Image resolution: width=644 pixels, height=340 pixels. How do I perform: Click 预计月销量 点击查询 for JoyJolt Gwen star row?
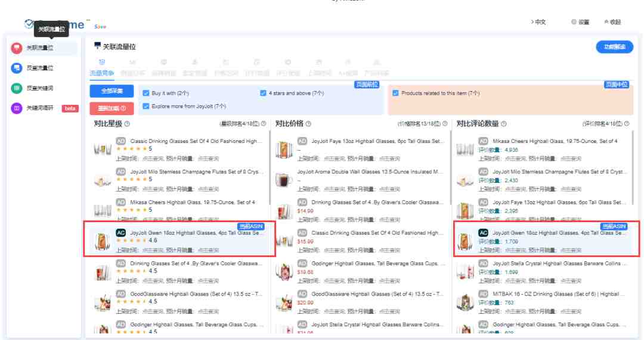click(208, 250)
